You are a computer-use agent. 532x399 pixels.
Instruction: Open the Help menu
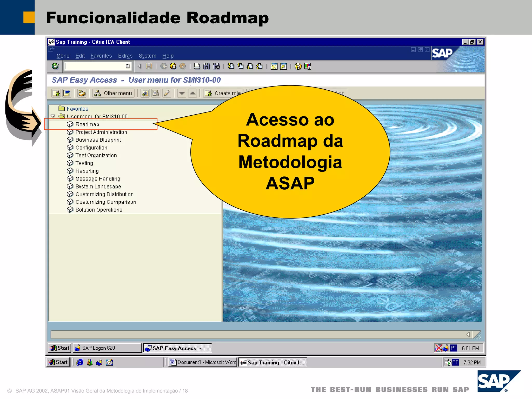click(x=168, y=56)
